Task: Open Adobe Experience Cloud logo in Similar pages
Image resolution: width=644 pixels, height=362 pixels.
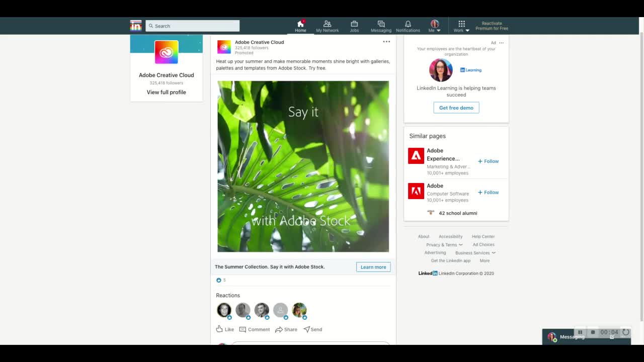Action: pos(416,156)
